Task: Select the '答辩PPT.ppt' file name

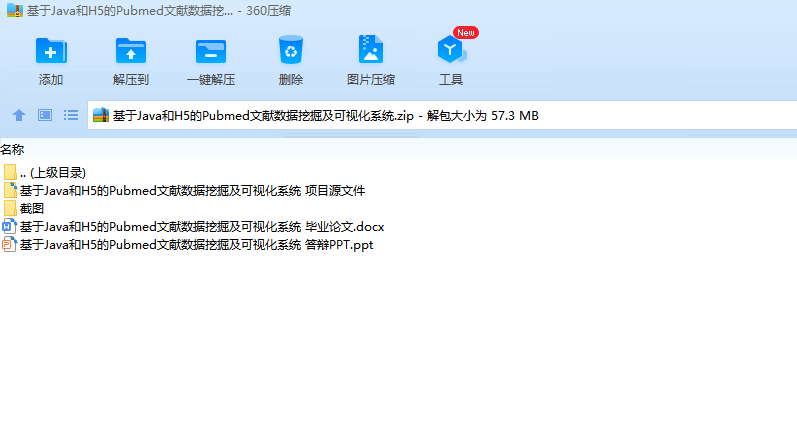Action: pyautogui.click(x=196, y=245)
